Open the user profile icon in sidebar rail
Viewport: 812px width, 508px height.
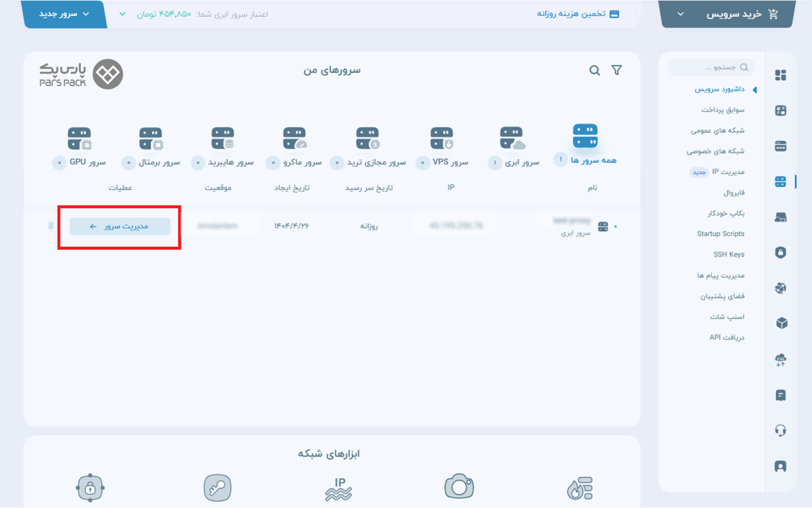click(x=780, y=466)
